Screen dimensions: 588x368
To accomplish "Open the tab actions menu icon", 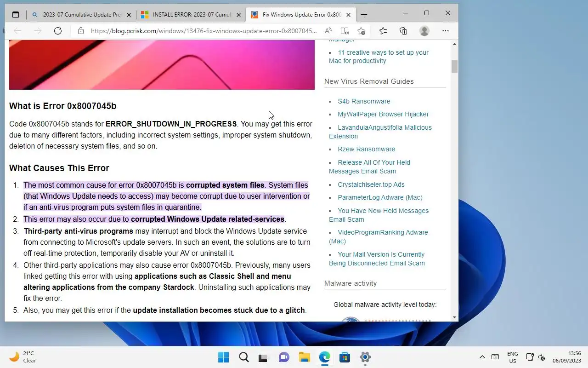I will coord(16,15).
